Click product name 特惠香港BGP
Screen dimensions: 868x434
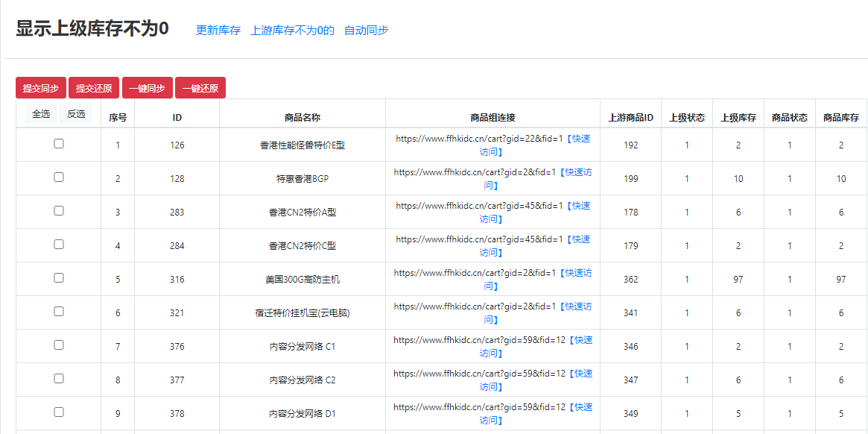tap(302, 179)
